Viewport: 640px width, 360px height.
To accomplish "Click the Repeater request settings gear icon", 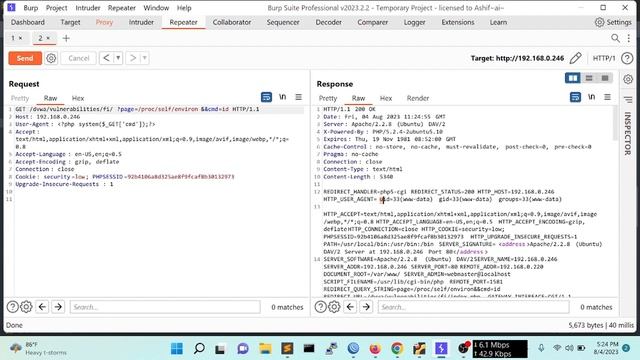I will (51, 58).
